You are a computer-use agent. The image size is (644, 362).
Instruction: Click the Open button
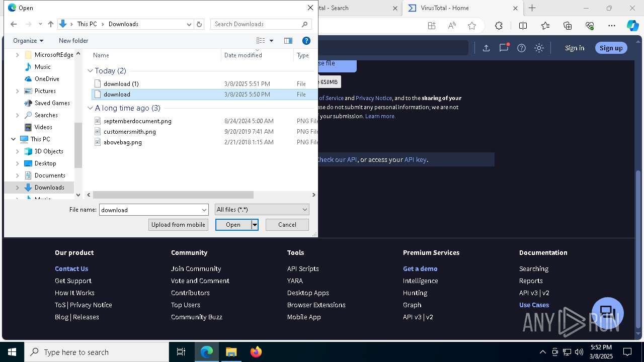[233, 225]
